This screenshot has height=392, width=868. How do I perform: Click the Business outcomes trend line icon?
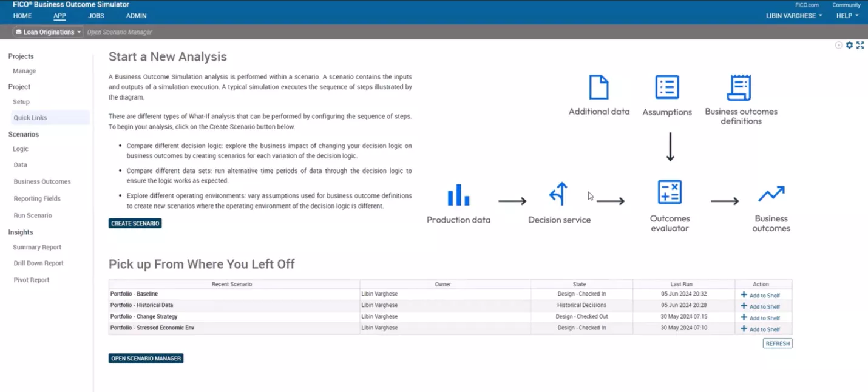(771, 194)
